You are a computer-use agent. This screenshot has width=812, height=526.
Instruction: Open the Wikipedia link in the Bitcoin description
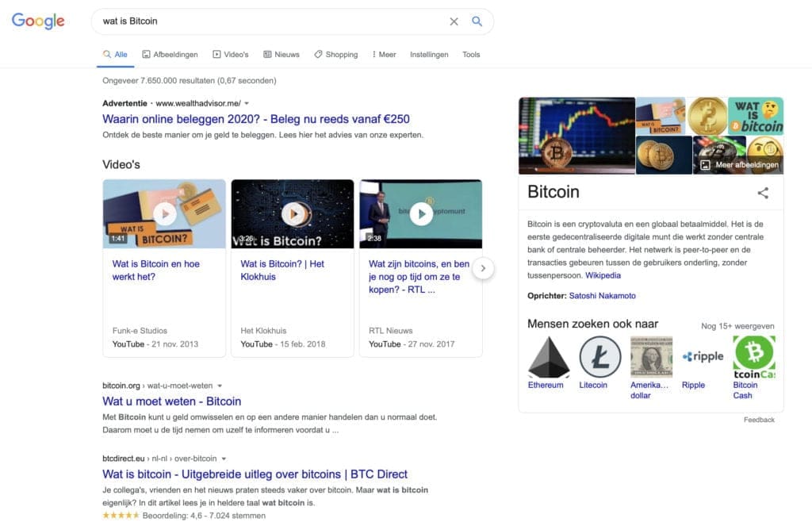point(603,275)
